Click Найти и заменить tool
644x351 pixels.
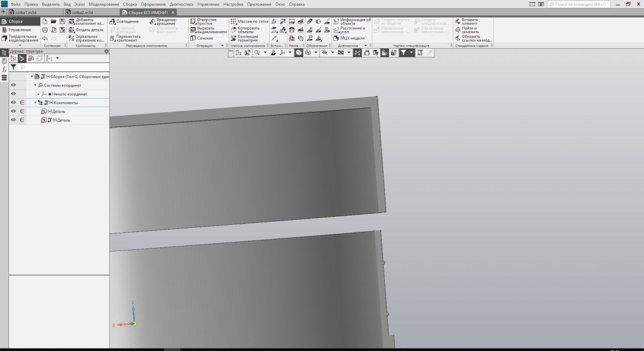pos(466,30)
